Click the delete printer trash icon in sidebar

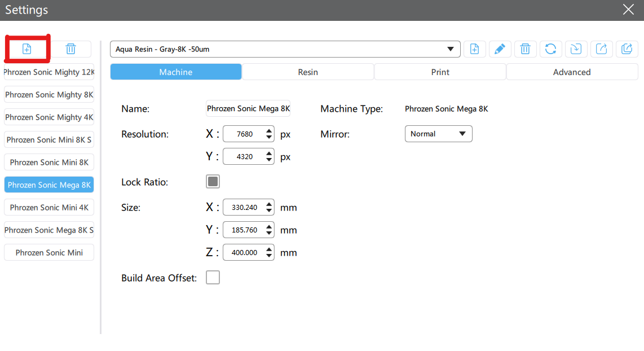[70, 49]
